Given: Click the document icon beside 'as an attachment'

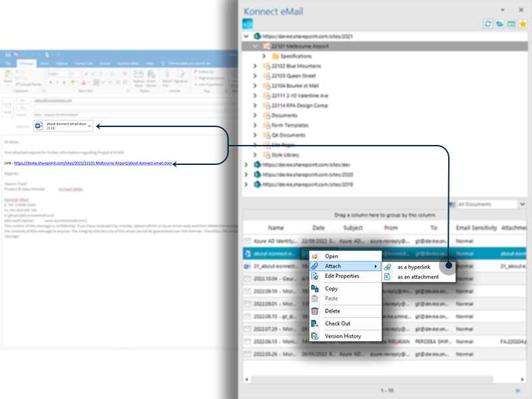Looking at the screenshot, I should pyautogui.click(x=388, y=277).
